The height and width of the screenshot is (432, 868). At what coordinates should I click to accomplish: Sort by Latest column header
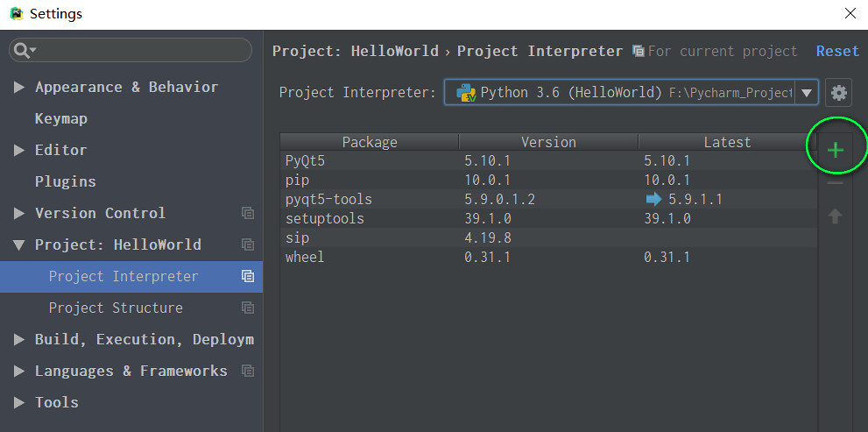tap(727, 142)
